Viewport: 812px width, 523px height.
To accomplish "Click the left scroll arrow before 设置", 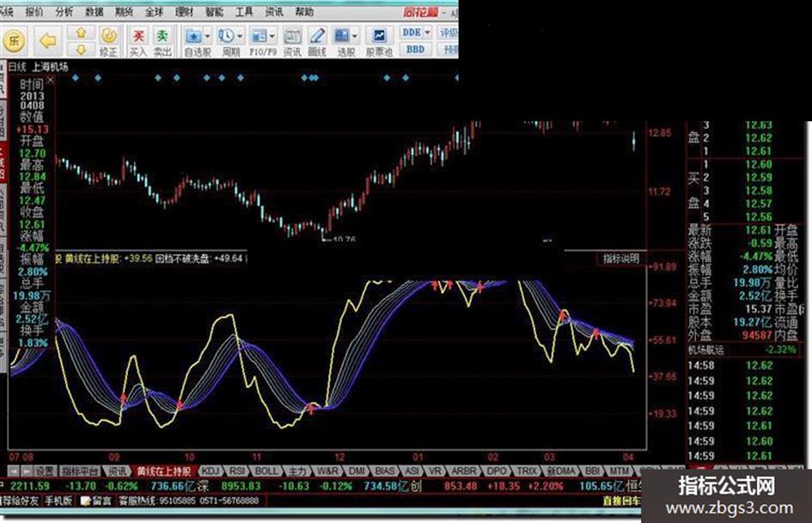I will tap(15, 471).
